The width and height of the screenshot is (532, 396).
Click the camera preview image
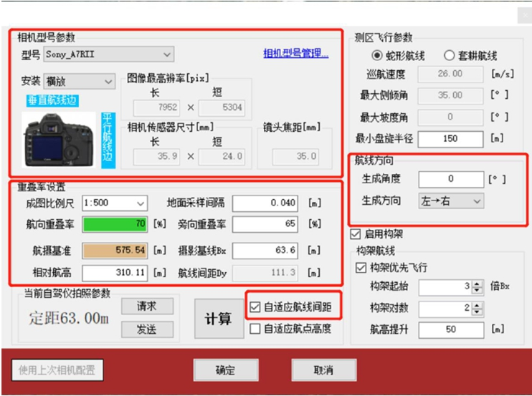pos(59,140)
